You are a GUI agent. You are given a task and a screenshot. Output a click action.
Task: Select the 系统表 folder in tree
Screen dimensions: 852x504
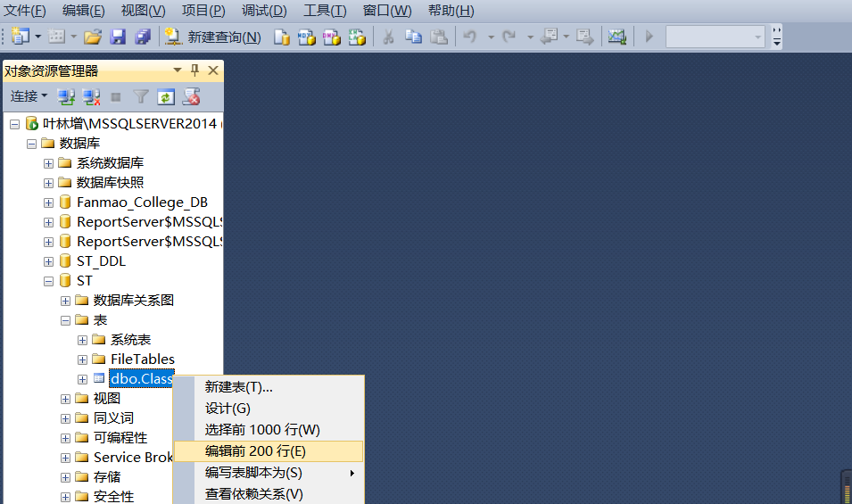pyautogui.click(x=130, y=340)
